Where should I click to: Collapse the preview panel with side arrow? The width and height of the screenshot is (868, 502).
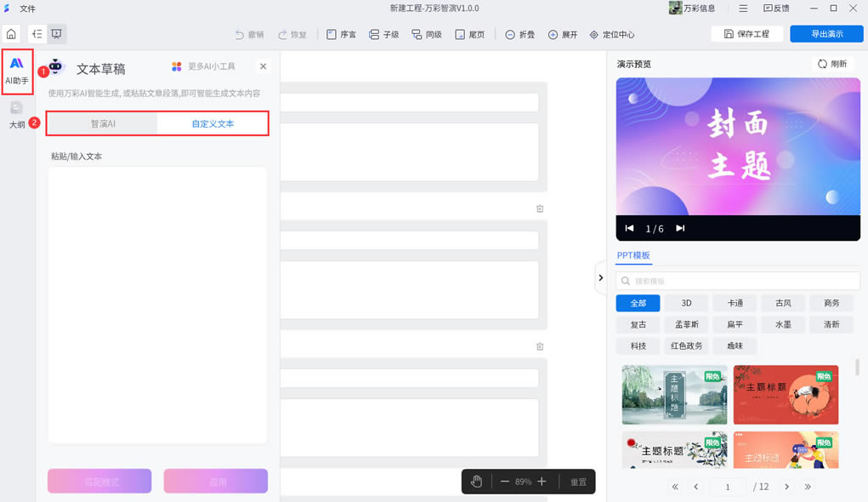600,277
